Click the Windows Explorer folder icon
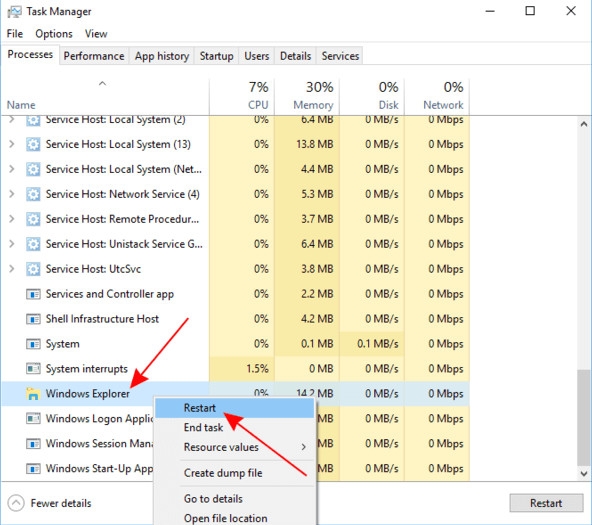Screen dimensions: 592x525 (33, 394)
